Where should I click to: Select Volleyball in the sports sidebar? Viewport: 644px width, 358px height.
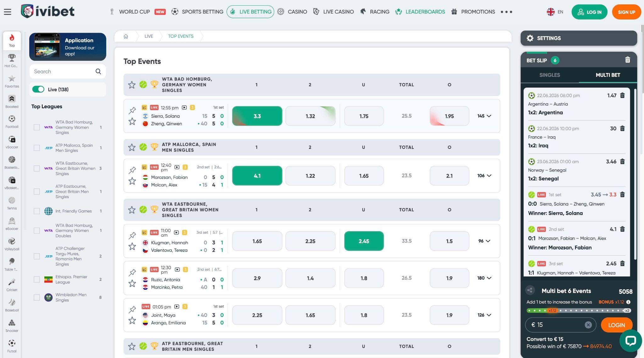12,244
